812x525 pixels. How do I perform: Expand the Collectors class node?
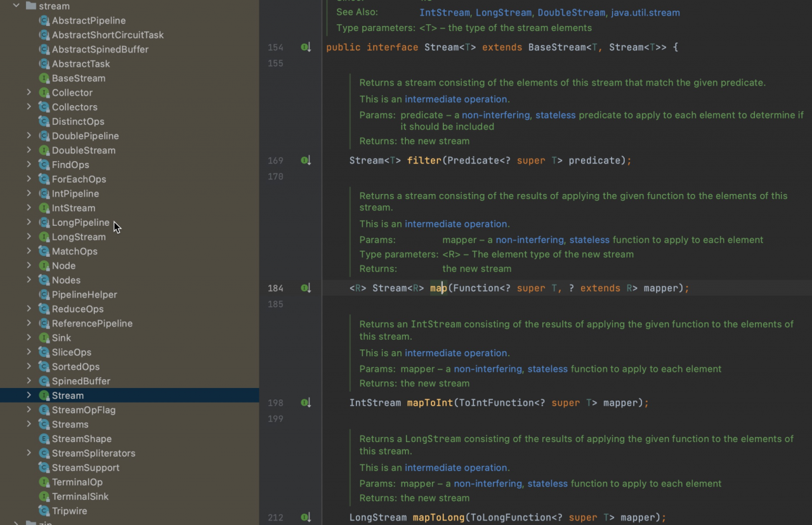click(29, 107)
